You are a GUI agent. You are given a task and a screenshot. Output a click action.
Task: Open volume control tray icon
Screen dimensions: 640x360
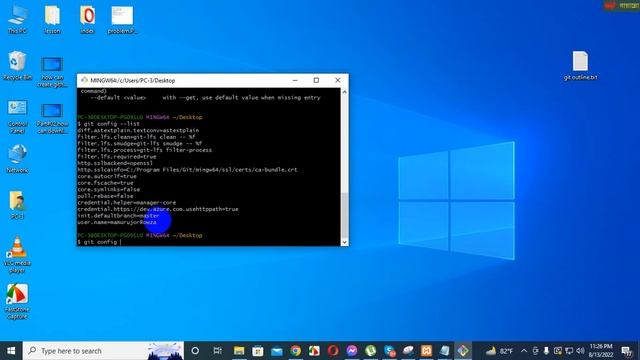[x=580, y=351]
